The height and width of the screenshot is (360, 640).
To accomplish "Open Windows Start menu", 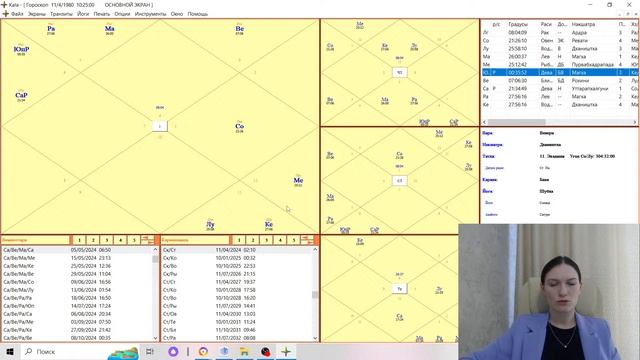I will click(10, 351).
